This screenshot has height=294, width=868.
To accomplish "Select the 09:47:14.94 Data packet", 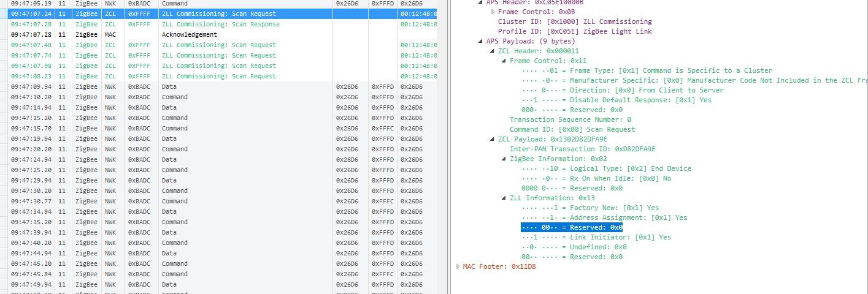I will pyautogui.click(x=218, y=107).
